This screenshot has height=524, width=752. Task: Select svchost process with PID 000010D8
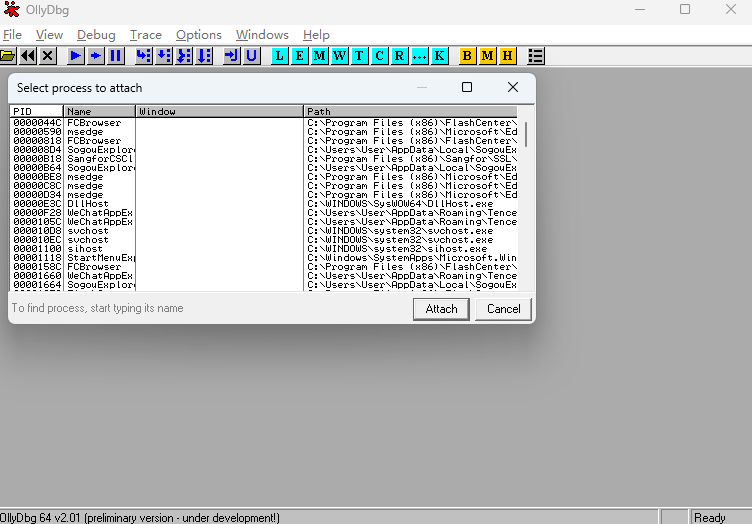(x=264, y=231)
